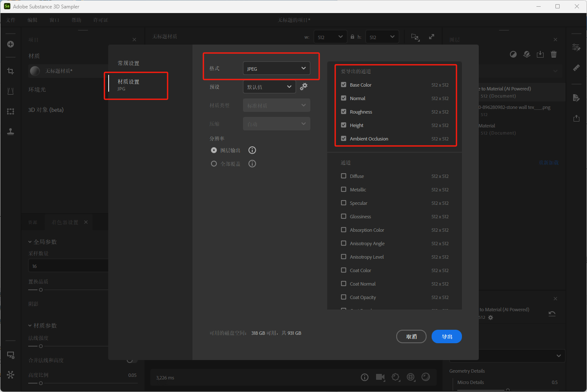Click the 取消 cancel button
Screen dimensions: 587x392
pyautogui.click(x=411, y=336)
